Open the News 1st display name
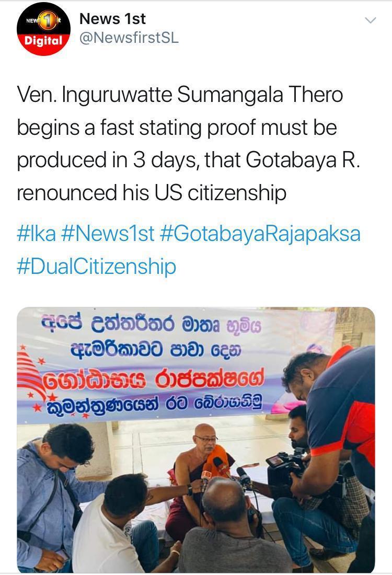 pos(112,19)
